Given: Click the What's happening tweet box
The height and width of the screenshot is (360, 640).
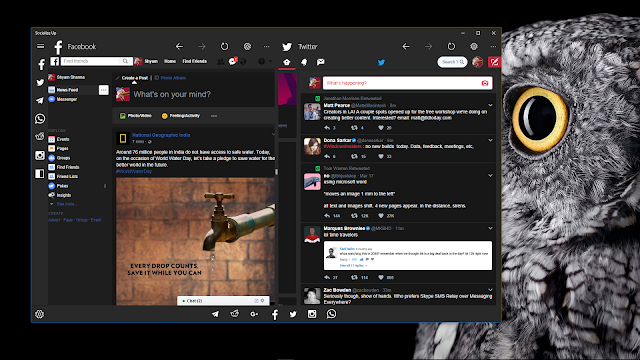Looking at the screenshot, I should tap(407, 83).
